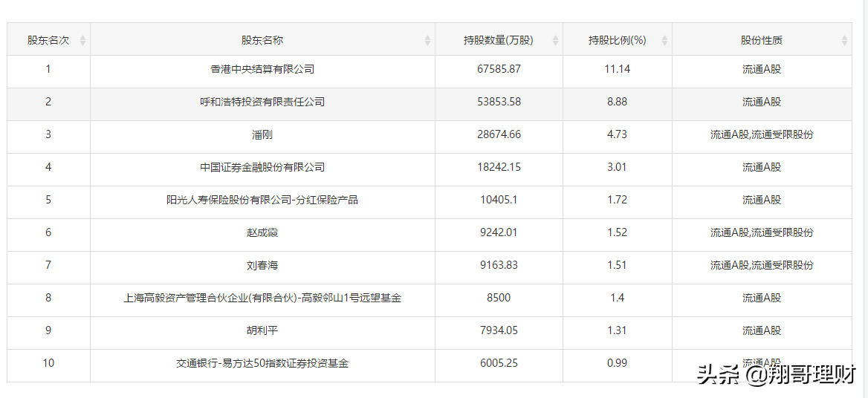The height and width of the screenshot is (398, 868).
Task: Click 流通A股 in 香港中央结算 row
Action: tap(762, 69)
